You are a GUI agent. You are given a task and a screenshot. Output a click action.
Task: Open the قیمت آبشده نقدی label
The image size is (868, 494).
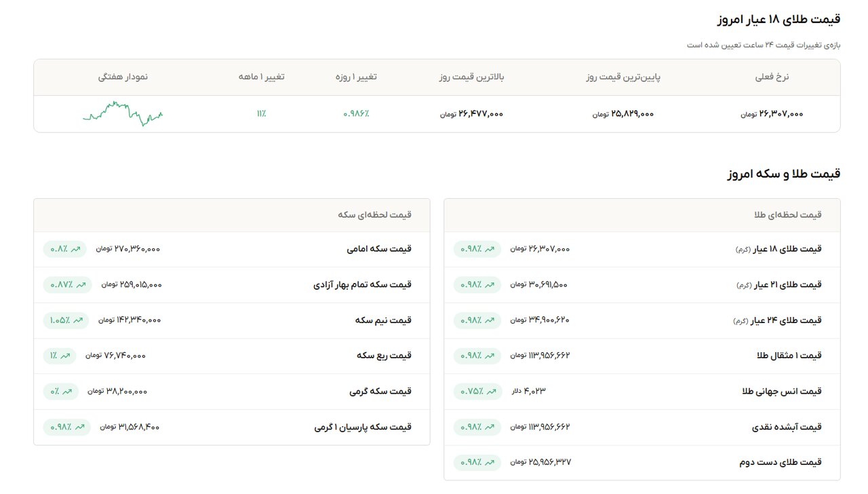787,427
